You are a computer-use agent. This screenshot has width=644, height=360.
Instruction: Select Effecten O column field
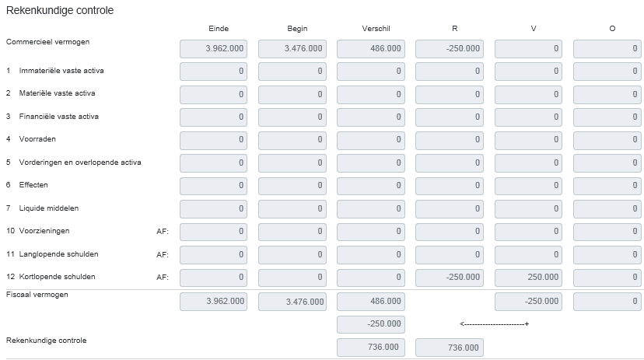607,186
